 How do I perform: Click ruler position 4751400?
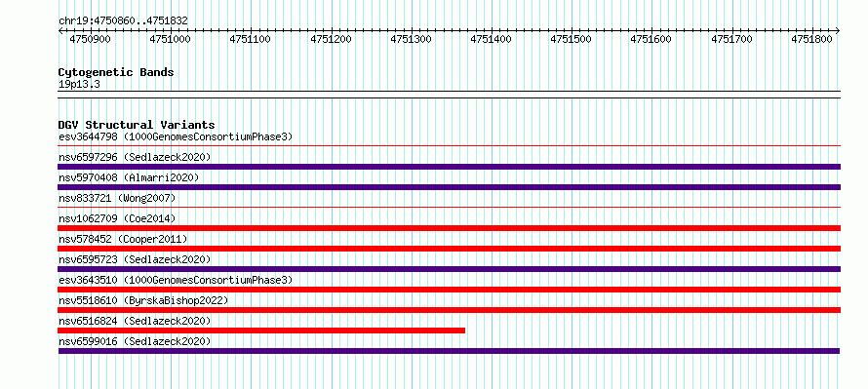pos(492,39)
